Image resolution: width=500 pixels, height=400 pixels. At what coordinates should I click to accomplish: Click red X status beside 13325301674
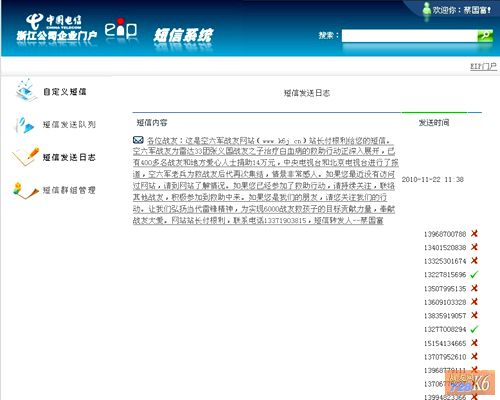474,261
